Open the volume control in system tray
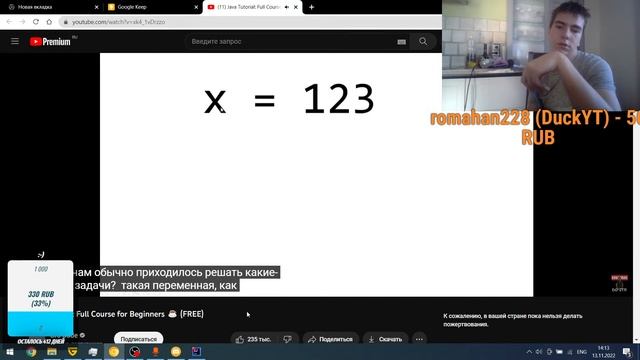 pyautogui.click(x=539, y=351)
